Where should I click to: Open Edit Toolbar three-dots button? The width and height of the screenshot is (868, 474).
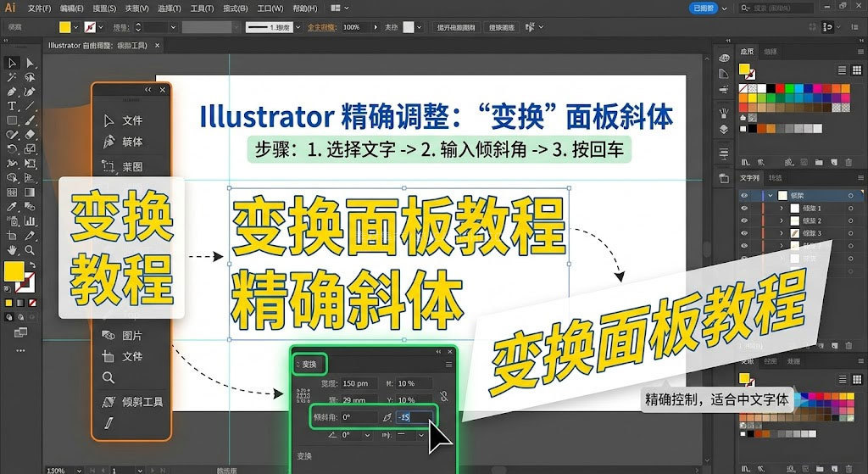pyautogui.click(x=20, y=350)
